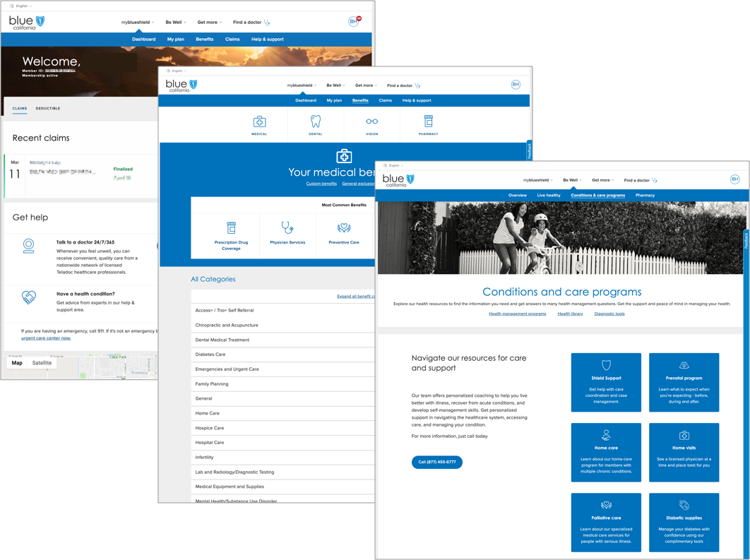The width and height of the screenshot is (750, 560).
Task: Expand the myblueshield dropdown in the benefits window
Action: point(302,85)
